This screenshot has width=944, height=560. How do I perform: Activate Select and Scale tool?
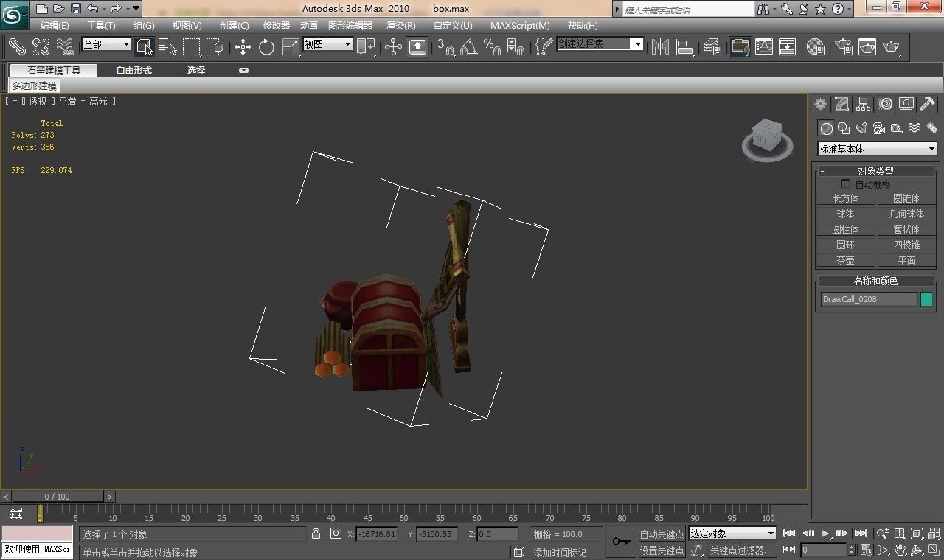[291, 47]
